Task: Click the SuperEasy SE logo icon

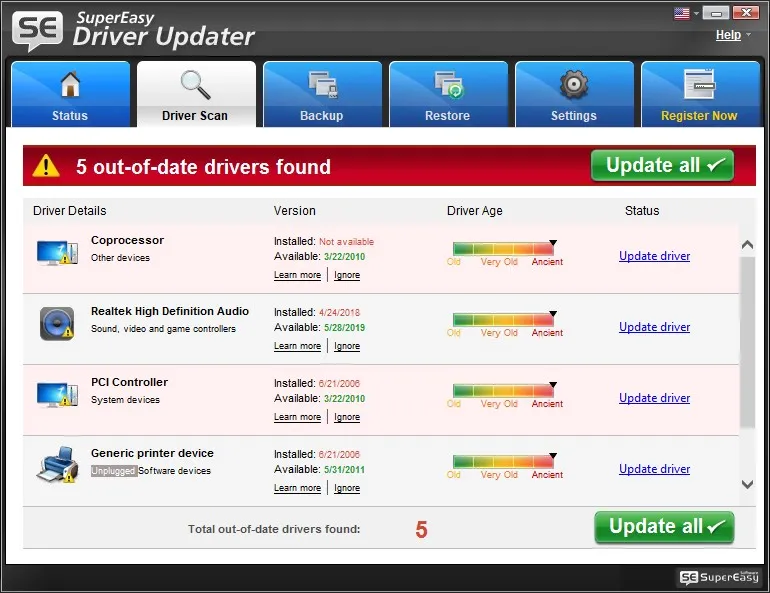Action: coord(37,31)
